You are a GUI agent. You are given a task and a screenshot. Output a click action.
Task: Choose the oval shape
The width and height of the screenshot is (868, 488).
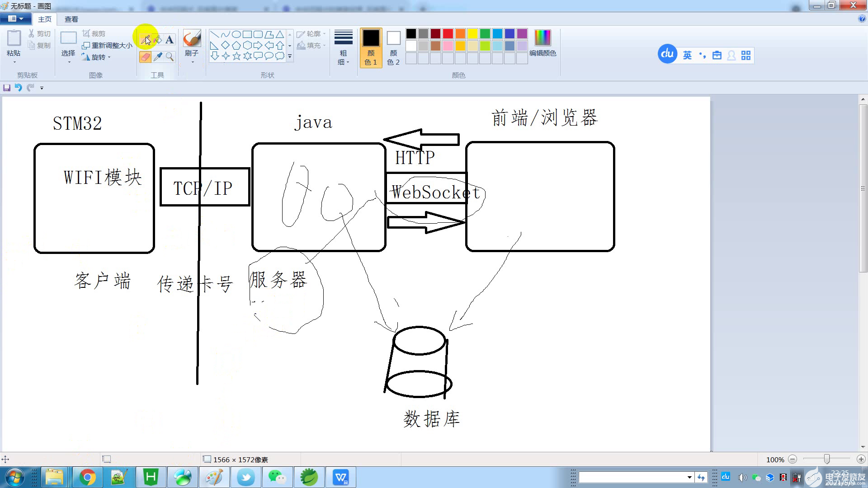click(236, 34)
